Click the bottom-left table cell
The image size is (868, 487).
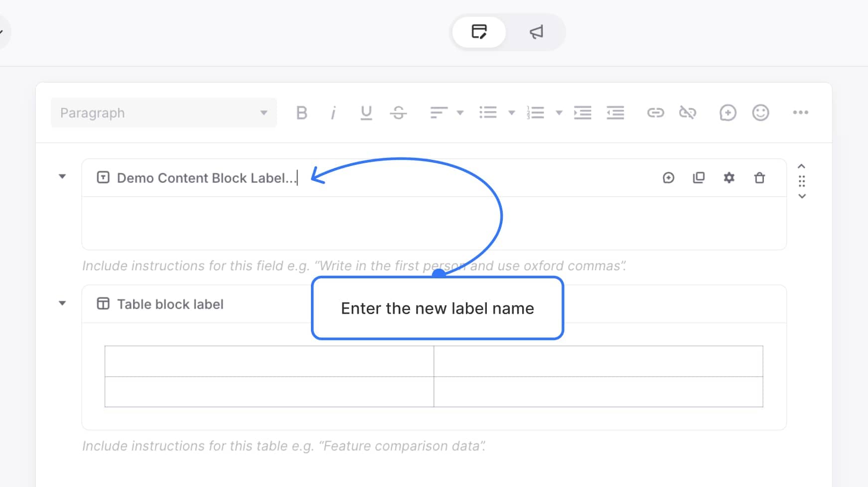[269, 392]
